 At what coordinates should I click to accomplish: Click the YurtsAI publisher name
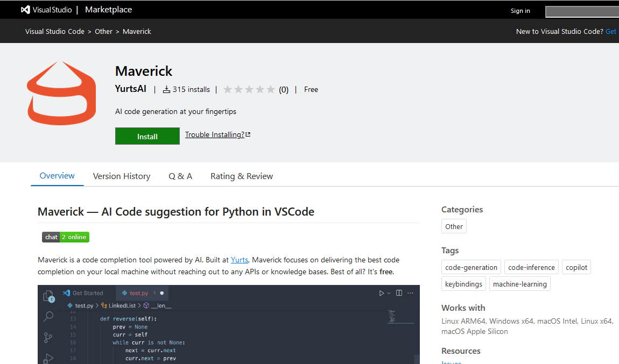[x=131, y=89]
